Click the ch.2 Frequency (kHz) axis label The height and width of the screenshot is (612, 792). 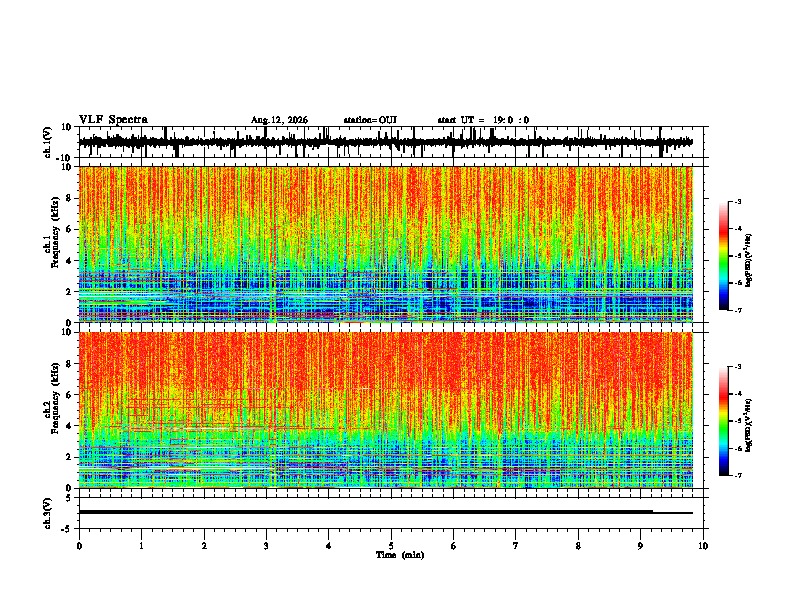coord(52,398)
